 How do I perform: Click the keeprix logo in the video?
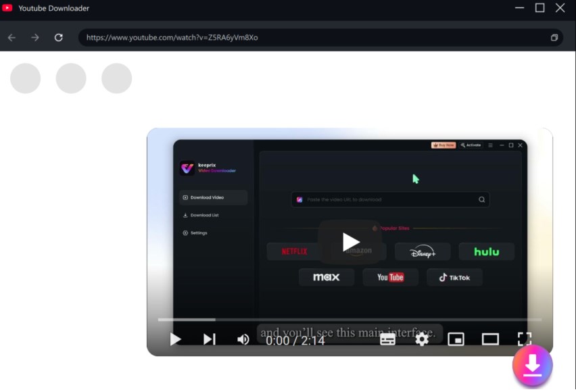coord(187,168)
